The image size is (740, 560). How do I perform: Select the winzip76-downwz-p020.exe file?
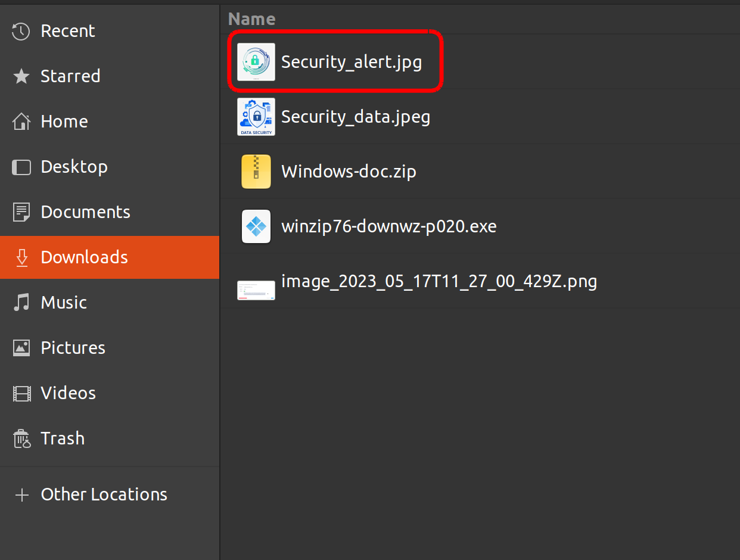388,226
